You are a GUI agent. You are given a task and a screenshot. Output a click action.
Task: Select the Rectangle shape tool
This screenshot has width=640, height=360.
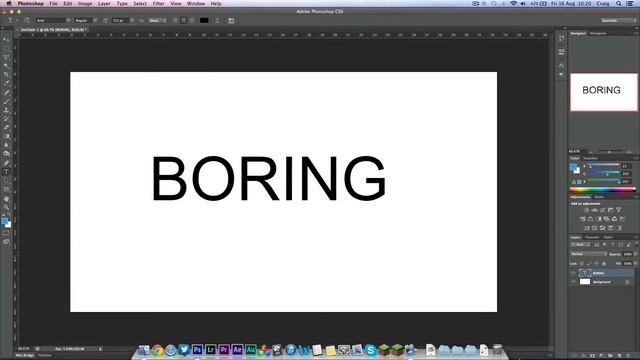coord(6,189)
